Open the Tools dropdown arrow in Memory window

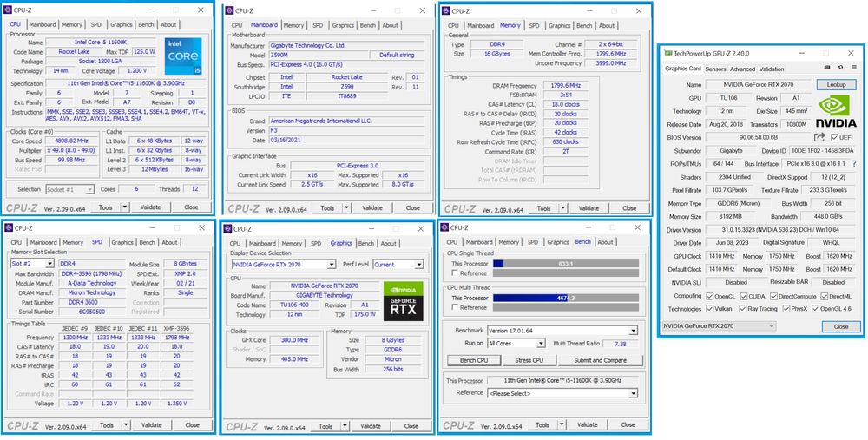pos(562,208)
